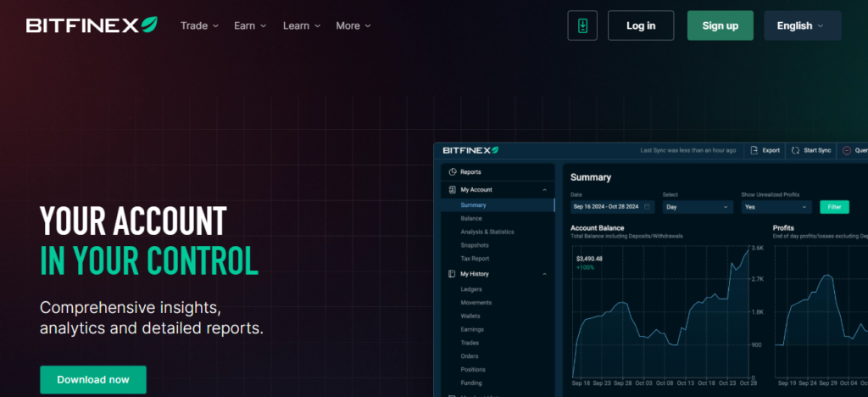Click the Start Sync icon
Image resolution: width=868 pixels, height=397 pixels.
click(795, 151)
